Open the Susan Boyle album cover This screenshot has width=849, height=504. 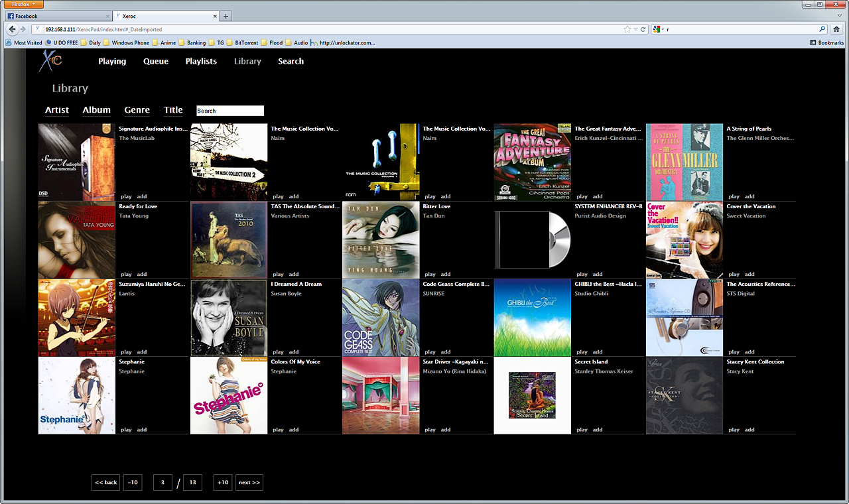pos(229,318)
